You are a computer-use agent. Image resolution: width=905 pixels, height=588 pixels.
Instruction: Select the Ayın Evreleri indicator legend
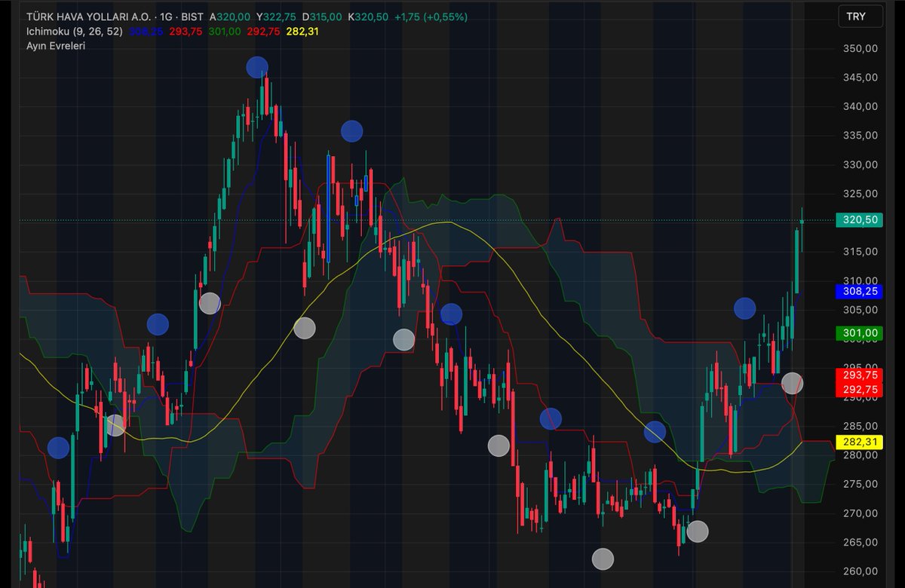(x=56, y=46)
